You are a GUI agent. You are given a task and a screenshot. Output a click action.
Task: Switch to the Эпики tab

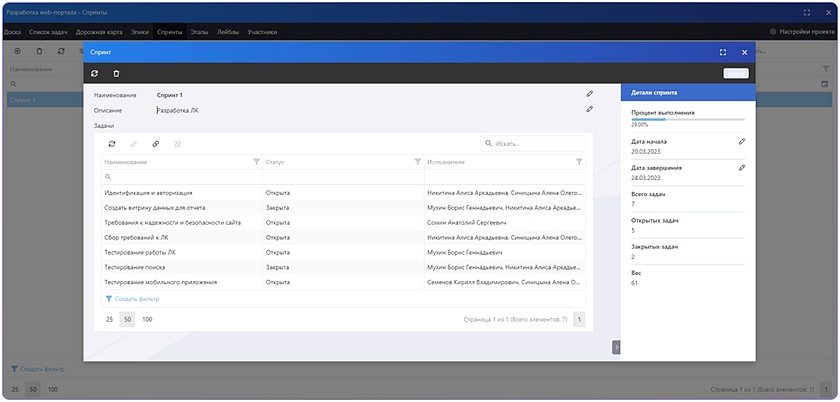(140, 32)
